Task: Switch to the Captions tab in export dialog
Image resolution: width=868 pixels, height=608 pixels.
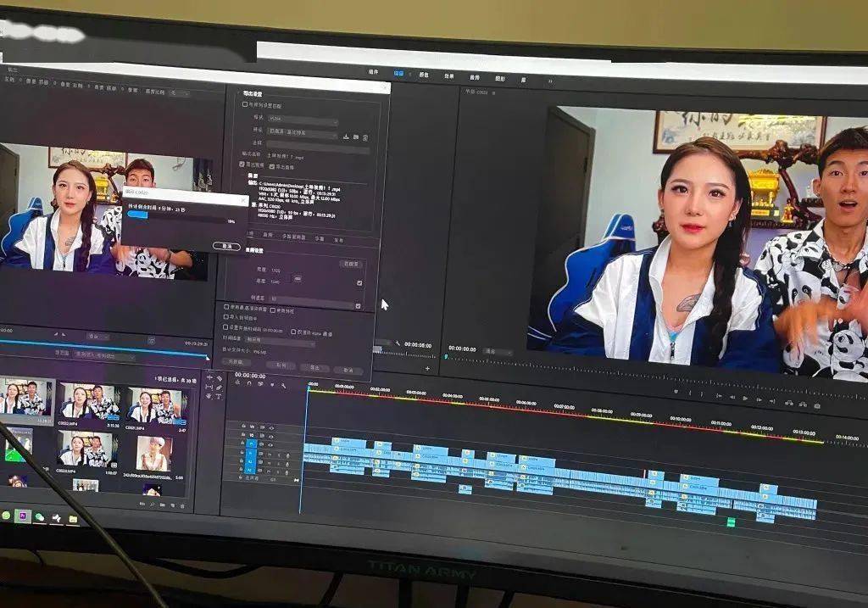Action: [x=320, y=238]
